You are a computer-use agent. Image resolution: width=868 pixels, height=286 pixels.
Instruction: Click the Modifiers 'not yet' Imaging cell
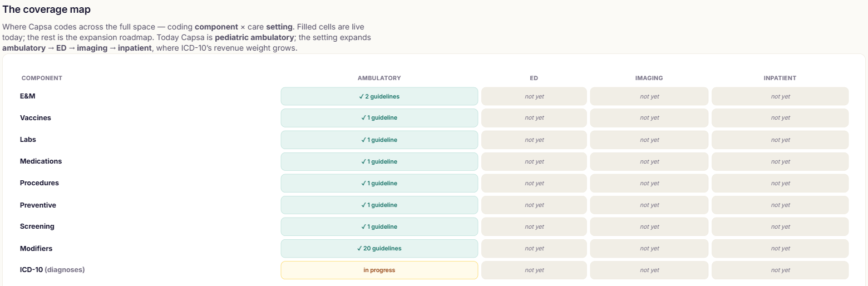click(649, 248)
